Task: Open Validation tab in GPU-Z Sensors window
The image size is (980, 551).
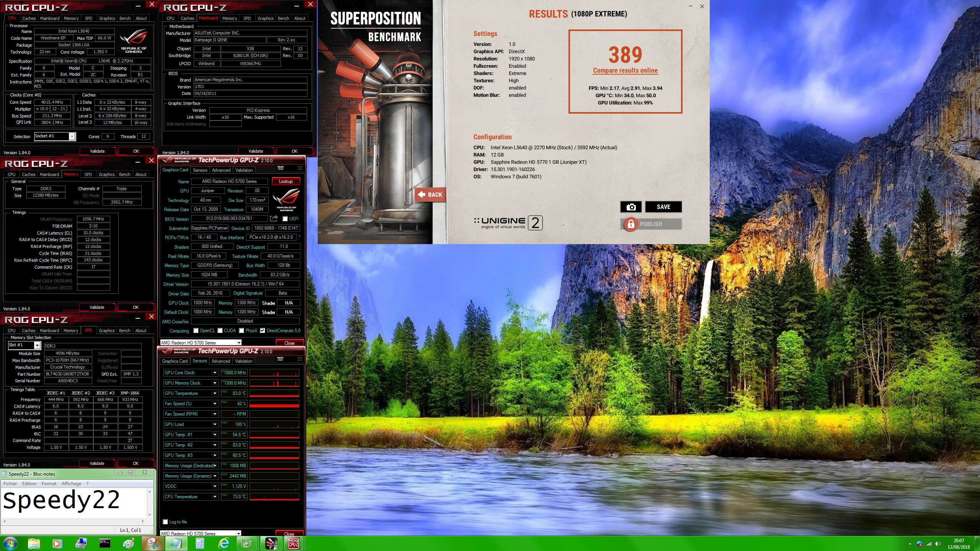Action: click(243, 361)
